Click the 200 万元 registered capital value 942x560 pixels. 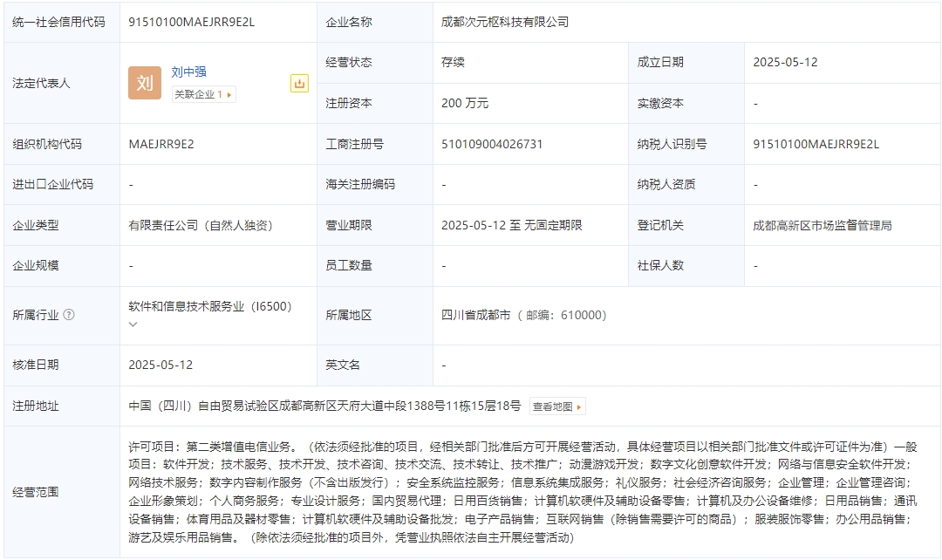(x=465, y=103)
